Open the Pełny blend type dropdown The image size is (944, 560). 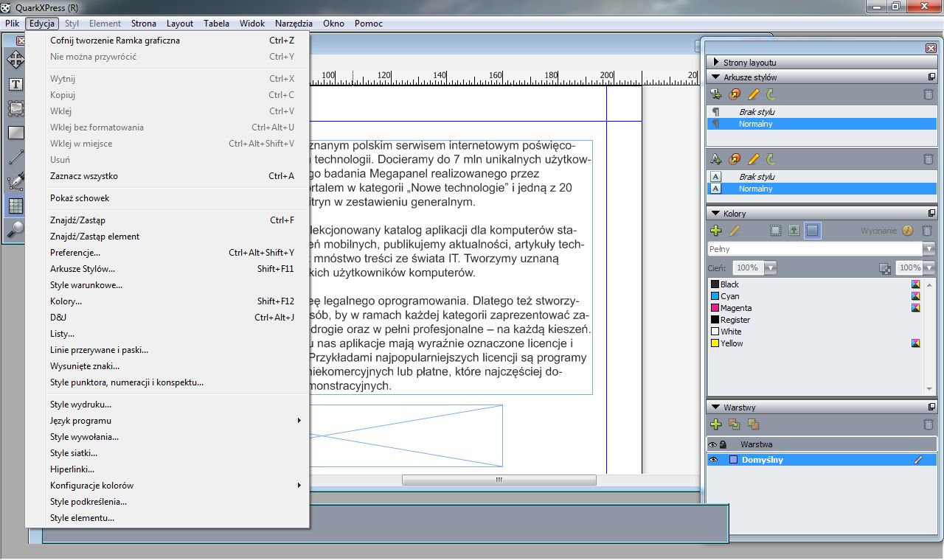point(929,249)
